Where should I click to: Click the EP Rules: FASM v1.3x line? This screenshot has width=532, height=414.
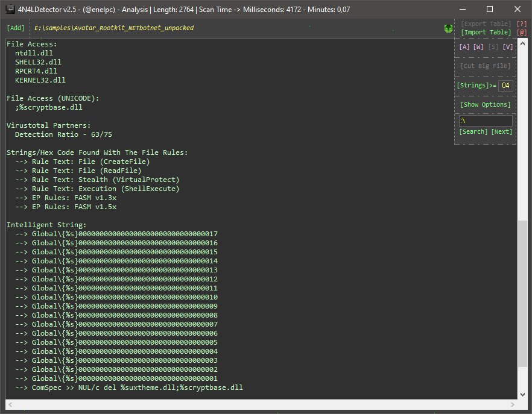tap(66, 198)
